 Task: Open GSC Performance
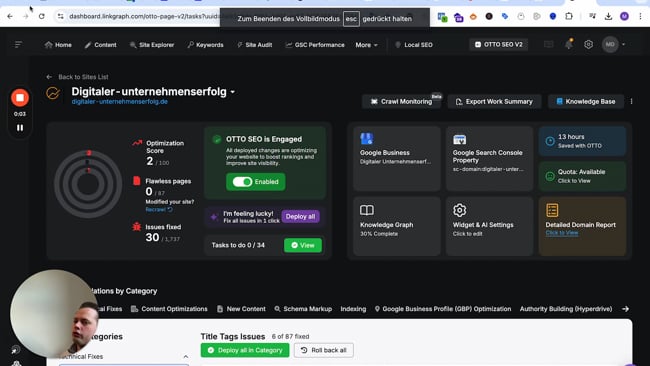point(315,45)
